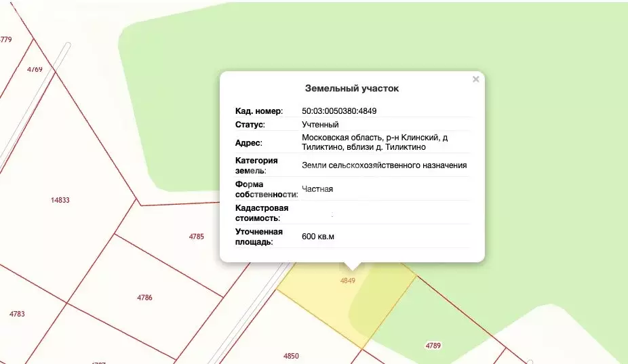
Task: Click the Уточненная площадь label
Action: coord(259,237)
